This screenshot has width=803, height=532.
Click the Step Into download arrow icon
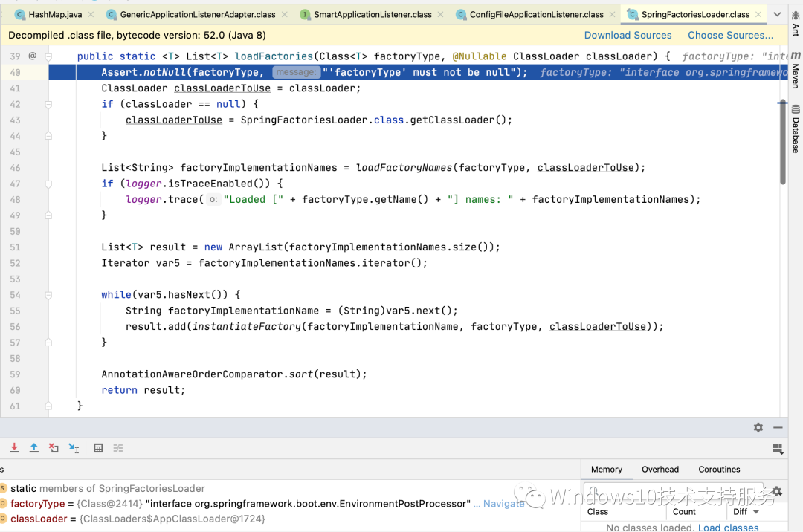point(14,448)
